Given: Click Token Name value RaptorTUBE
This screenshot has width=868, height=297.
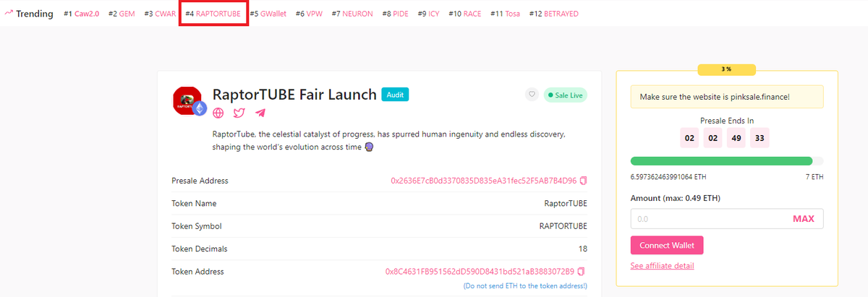Looking at the screenshot, I should [x=566, y=204].
